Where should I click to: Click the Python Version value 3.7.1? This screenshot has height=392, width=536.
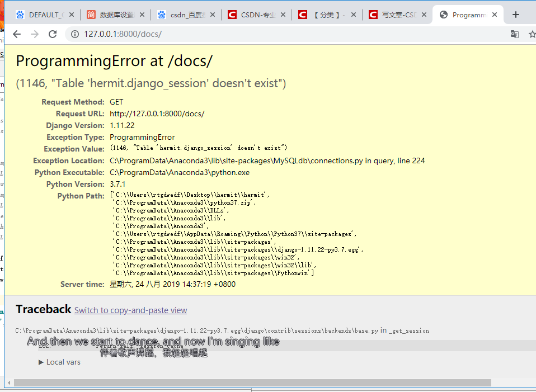pyautogui.click(x=117, y=184)
